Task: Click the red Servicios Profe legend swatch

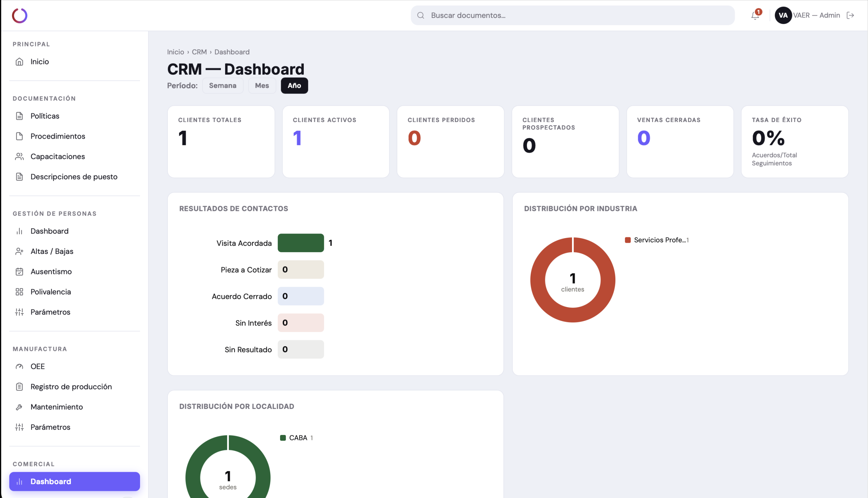Action: (628, 240)
